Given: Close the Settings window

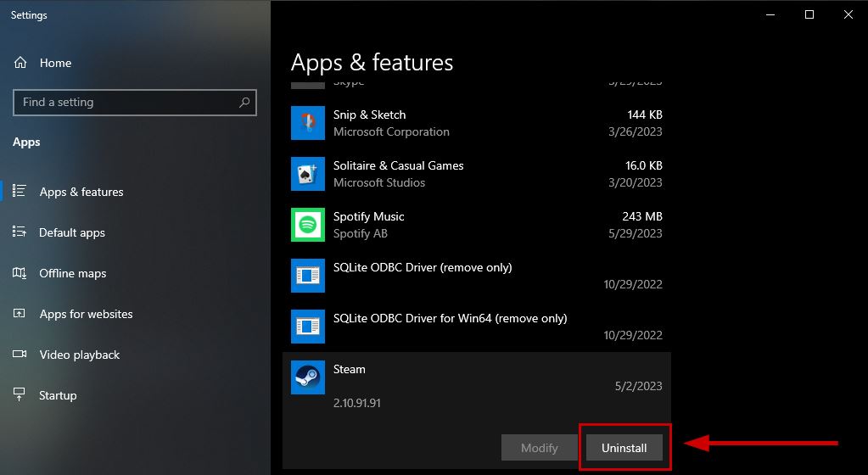Looking at the screenshot, I should (x=848, y=15).
